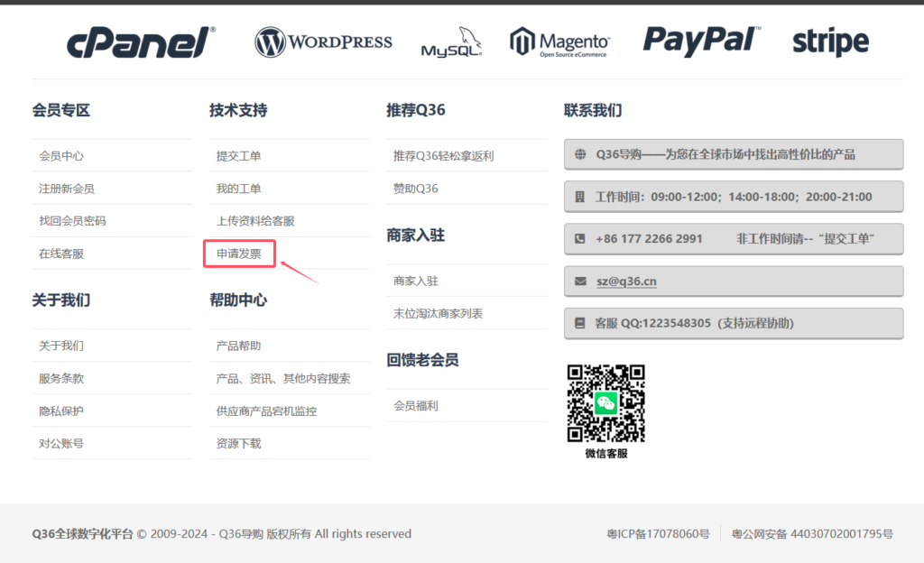Click the 客服 QQ:1223548305 button

click(734, 323)
